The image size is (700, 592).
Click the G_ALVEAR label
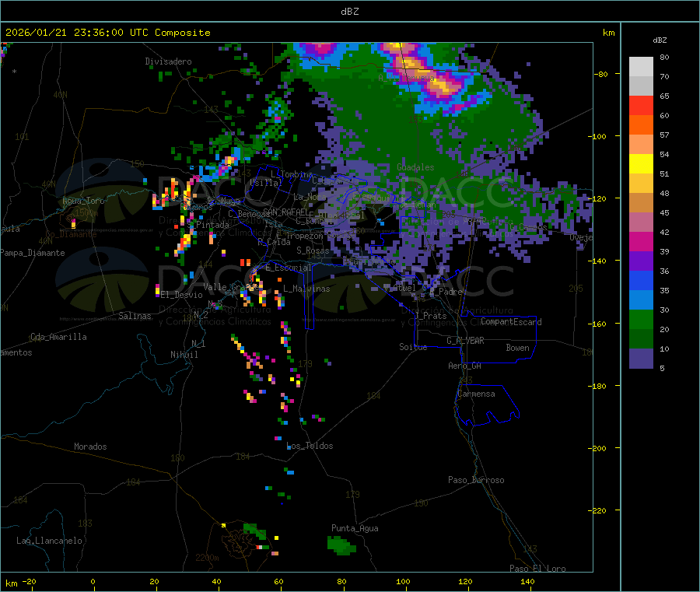[465, 341]
